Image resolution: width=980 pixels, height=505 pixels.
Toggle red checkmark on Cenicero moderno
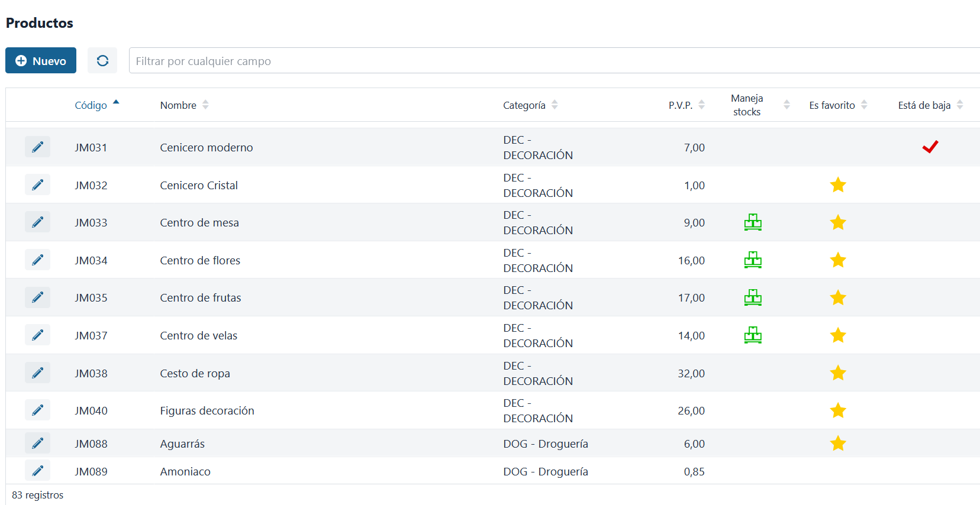930,147
